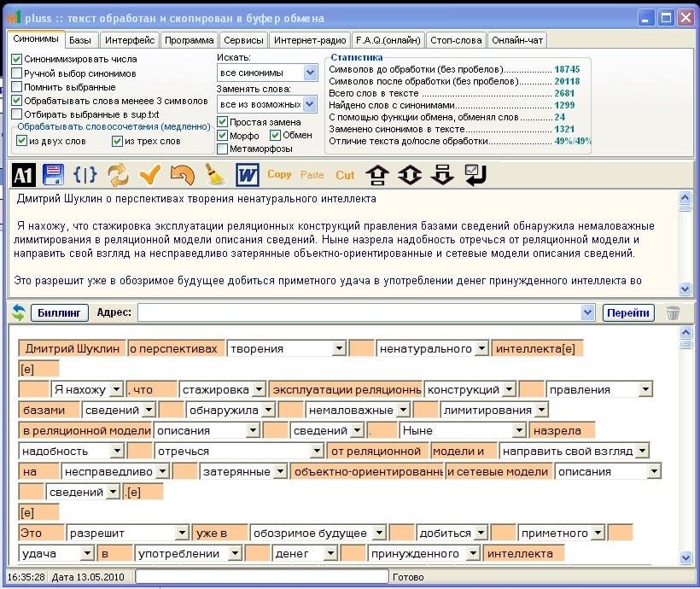Click the broom clear icon

point(213,176)
